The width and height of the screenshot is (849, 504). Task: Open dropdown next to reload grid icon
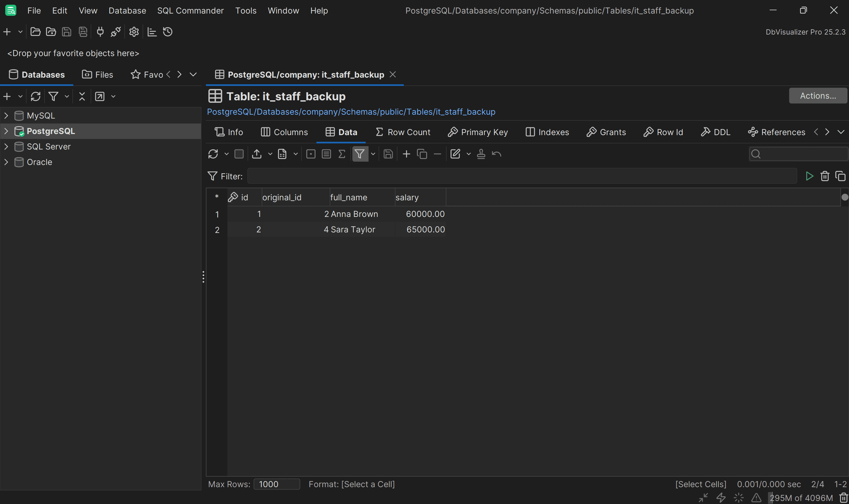coord(227,154)
